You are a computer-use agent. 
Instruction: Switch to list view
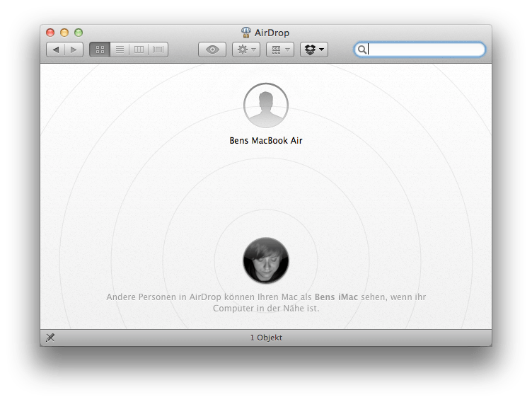[x=120, y=50]
